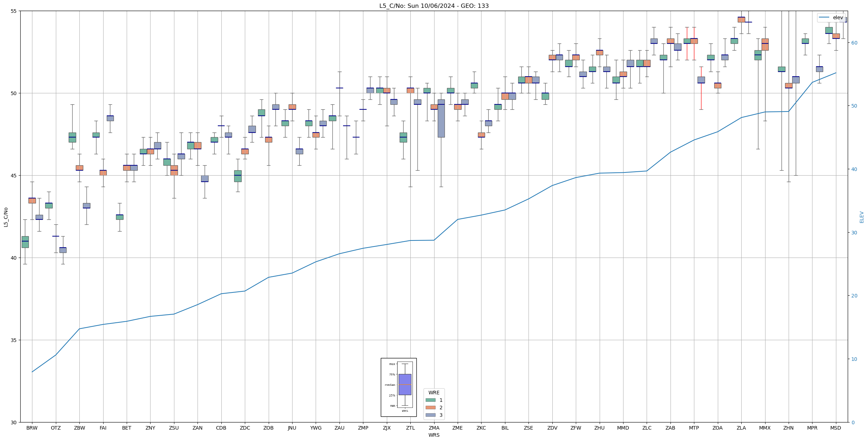Click the BET station label
This screenshot has width=868, height=441.
click(x=127, y=428)
